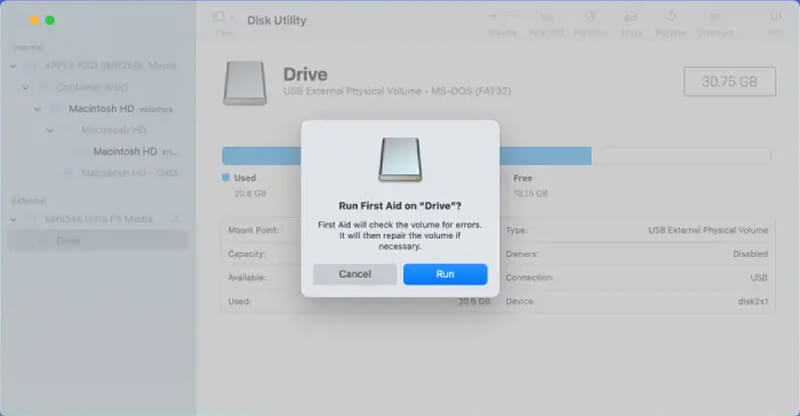
Task: Collapse the Container disk row chevron
Action: click(x=26, y=87)
